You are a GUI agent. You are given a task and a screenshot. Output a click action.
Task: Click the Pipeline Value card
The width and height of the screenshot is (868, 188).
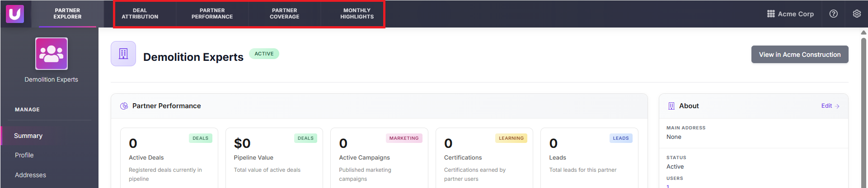274,158
